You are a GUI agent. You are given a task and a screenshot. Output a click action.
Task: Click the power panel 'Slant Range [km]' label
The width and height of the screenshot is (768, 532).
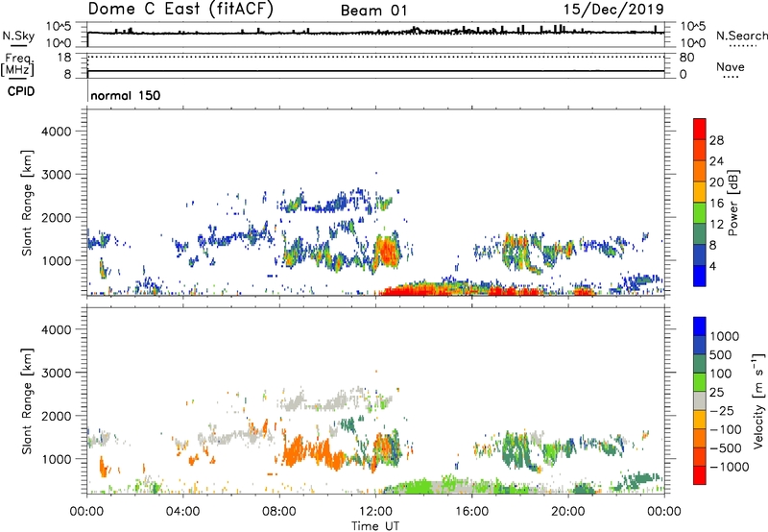[x=27, y=203]
